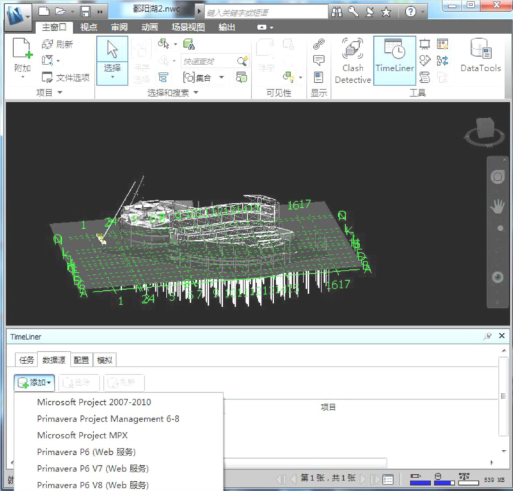Screen dimensions: 514x492
Task: Click the 附加 (Append) file icon
Action: pyautogui.click(x=22, y=49)
